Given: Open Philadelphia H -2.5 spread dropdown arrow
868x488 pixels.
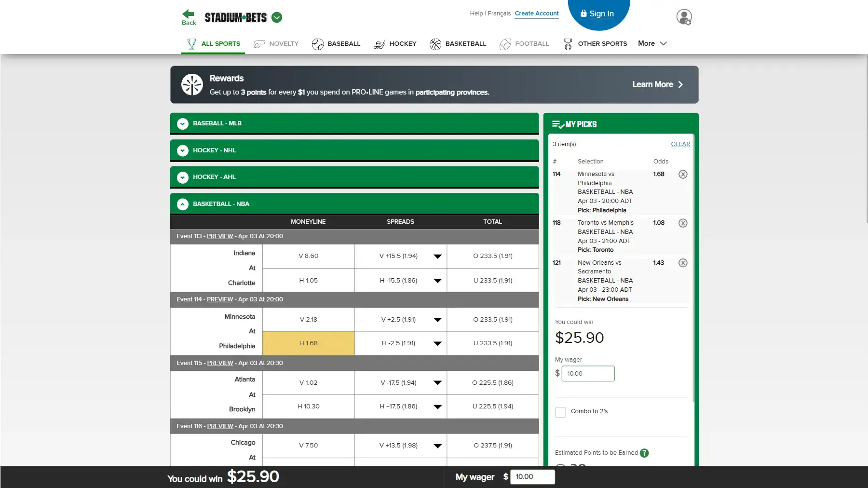Looking at the screenshot, I should (x=438, y=344).
